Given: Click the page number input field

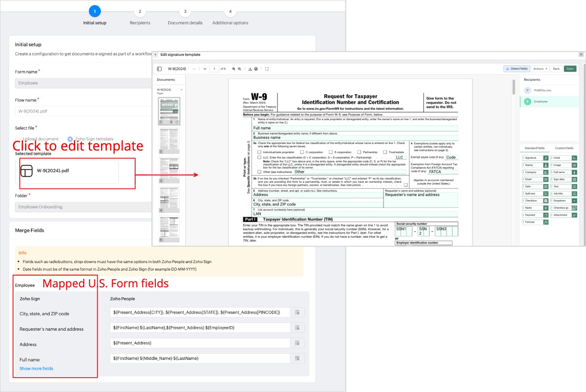Looking at the screenshot, I should tap(214, 69).
